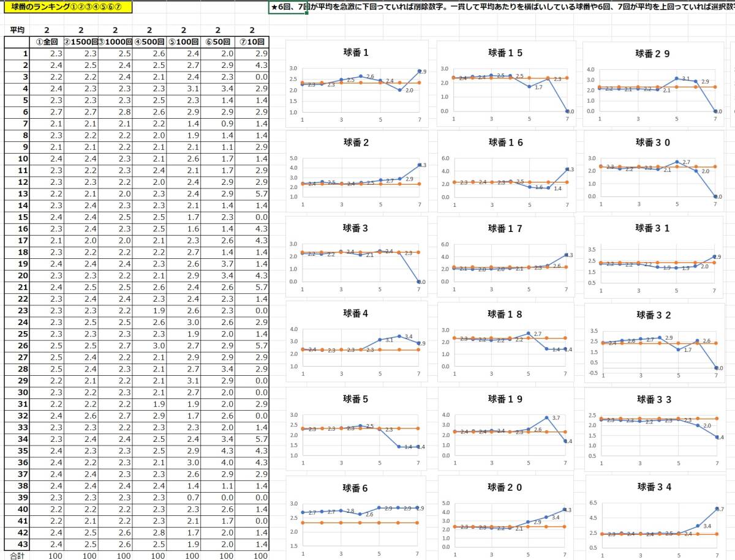735x560 pixels.
Task: Select ball number 21 row label
Action: (17, 287)
